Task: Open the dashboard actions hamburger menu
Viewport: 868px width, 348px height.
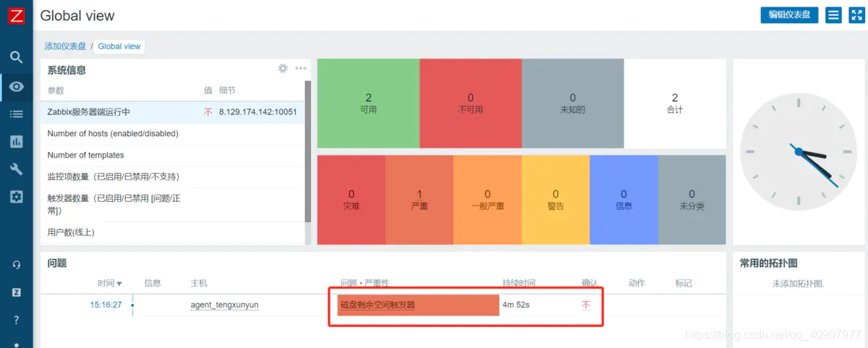Action: coord(833,15)
